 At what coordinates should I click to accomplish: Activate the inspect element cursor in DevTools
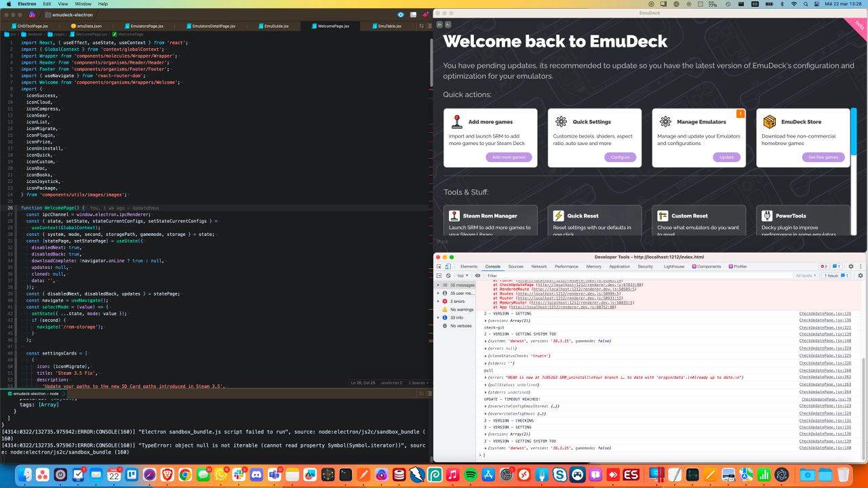pos(437,266)
